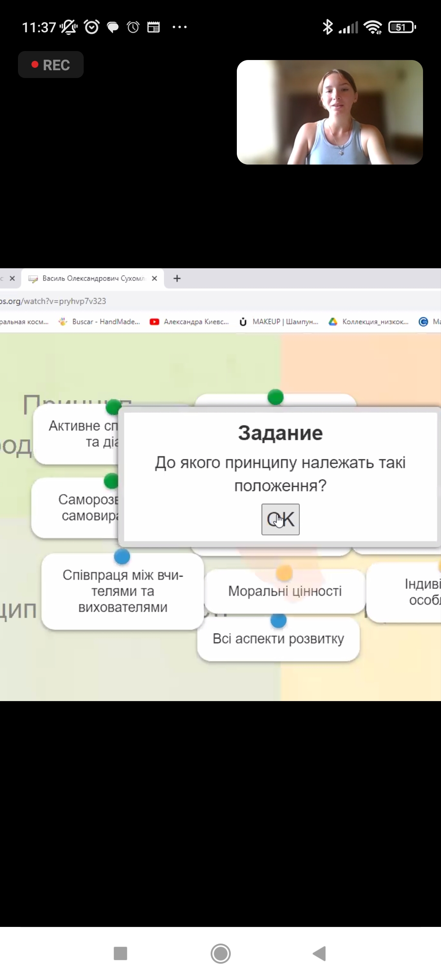The width and height of the screenshot is (441, 980).
Task: Click the green pin on Саморозвиток card
Action: pyautogui.click(x=111, y=481)
